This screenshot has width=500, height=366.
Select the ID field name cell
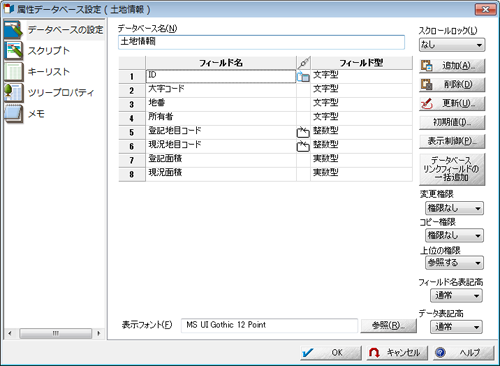point(221,77)
